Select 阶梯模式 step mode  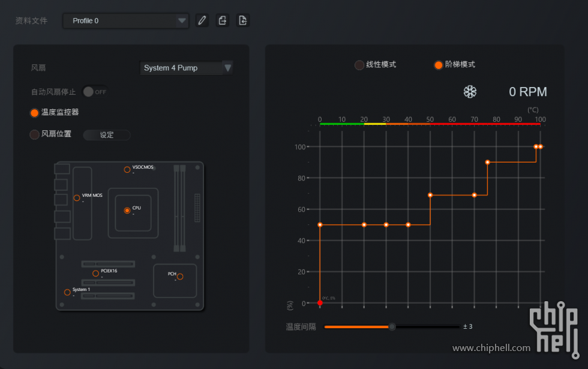(x=439, y=65)
